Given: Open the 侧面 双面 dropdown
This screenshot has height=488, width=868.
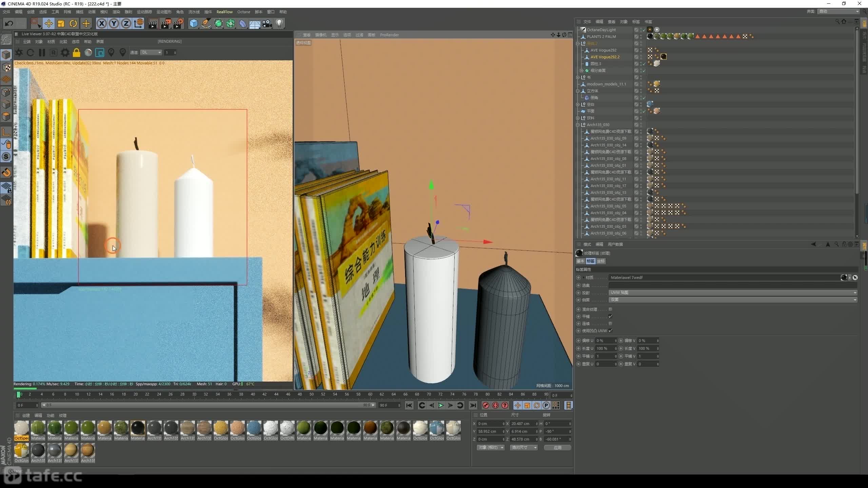Looking at the screenshot, I should (733, 300).
